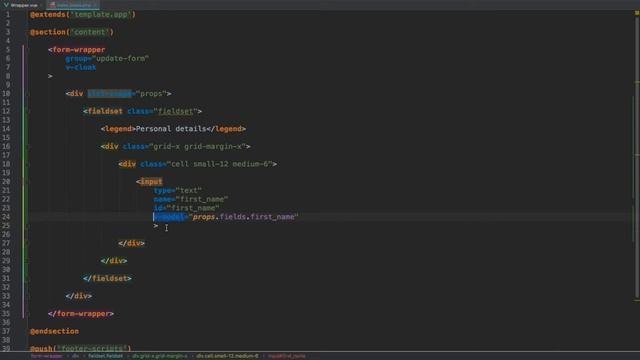Image resolution: width=640 pixels, height=360 pixels.
Task: Select the blade.php editor tab
Action: pos(73,5)
